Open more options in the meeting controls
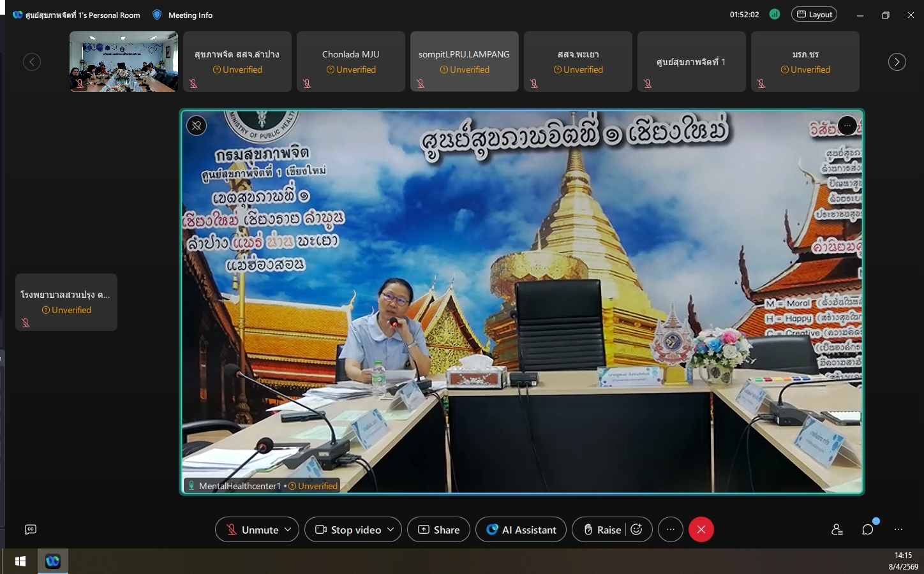The height and width of the screenshot is (574, 924). 670,529
